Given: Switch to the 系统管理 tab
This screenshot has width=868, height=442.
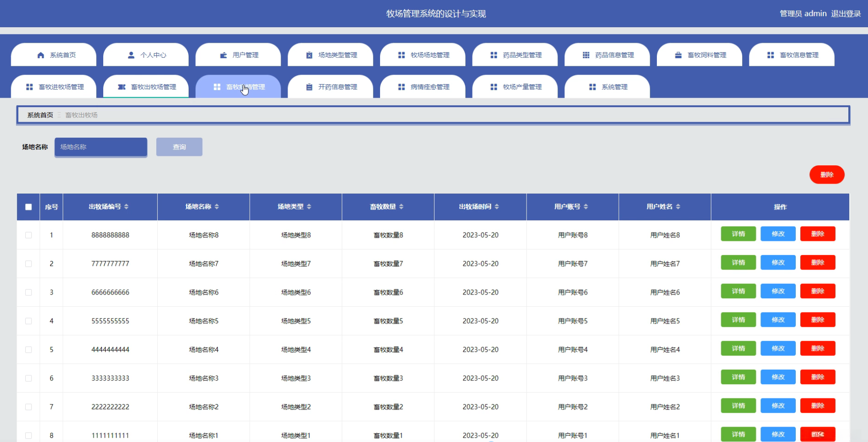Looking at the screenshot, I should [x=607, y=87].
